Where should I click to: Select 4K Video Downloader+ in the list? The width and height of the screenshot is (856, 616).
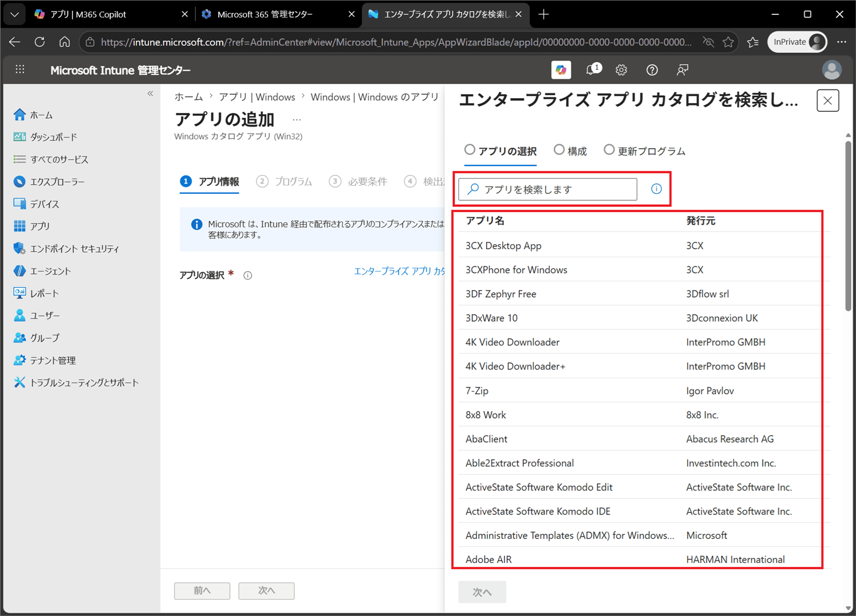(645, 366)
